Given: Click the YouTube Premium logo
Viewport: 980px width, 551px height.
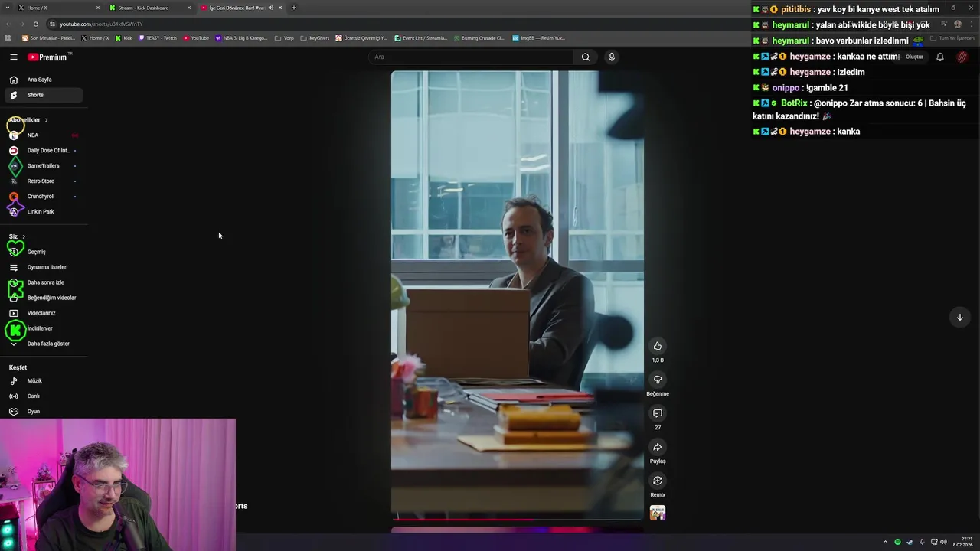Looking at the screenshot, I should coord(48,57).
